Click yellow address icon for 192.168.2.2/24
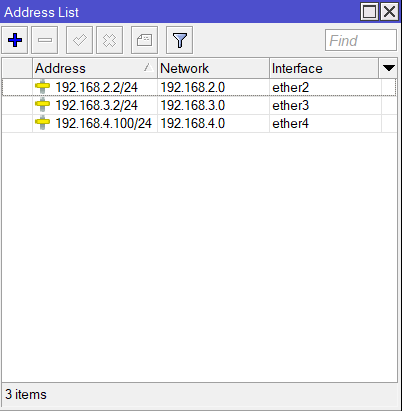Screen dimensions: 402x412 pos(42,87)
